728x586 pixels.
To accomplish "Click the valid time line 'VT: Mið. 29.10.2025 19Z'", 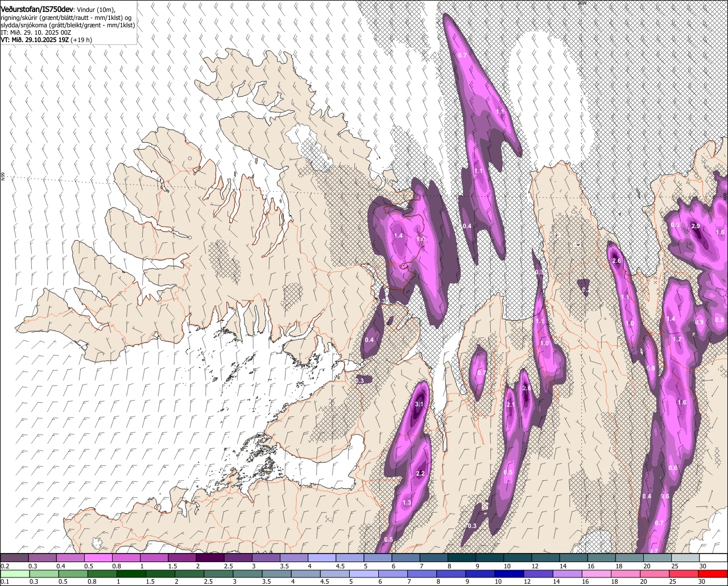I will [36, 40].
